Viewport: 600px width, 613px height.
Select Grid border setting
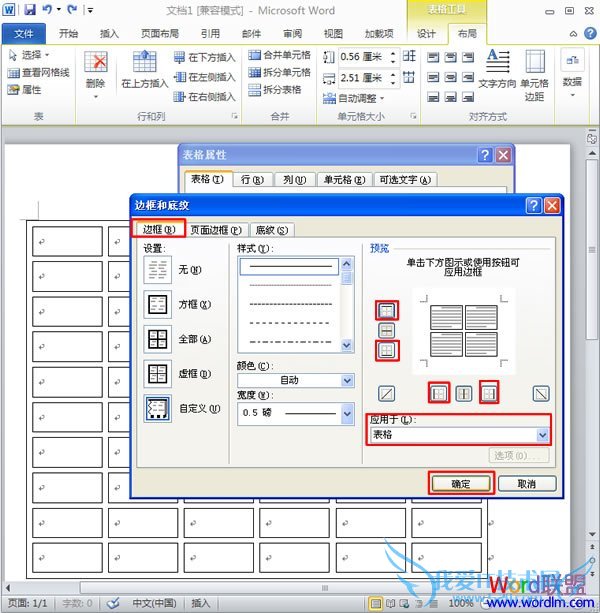click(x=158, y=374)
